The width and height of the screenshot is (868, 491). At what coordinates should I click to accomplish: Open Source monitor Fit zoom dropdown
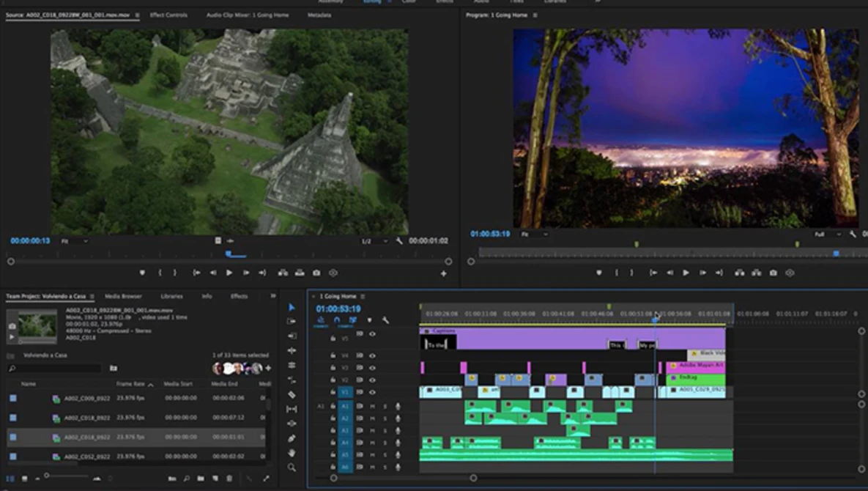coord(74,241)
